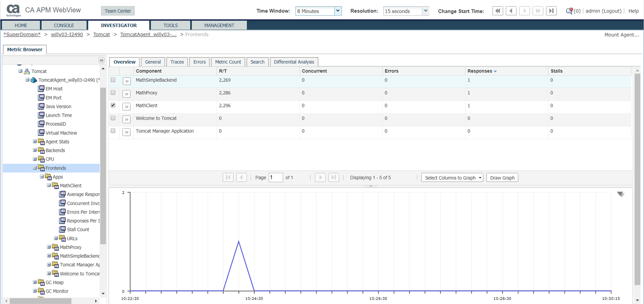Image resolution: width=644 pixels, height=304 pixels.
Task: Expand the Agent Stats tree node
Action: pyautogui.click(x=35, y=142)
